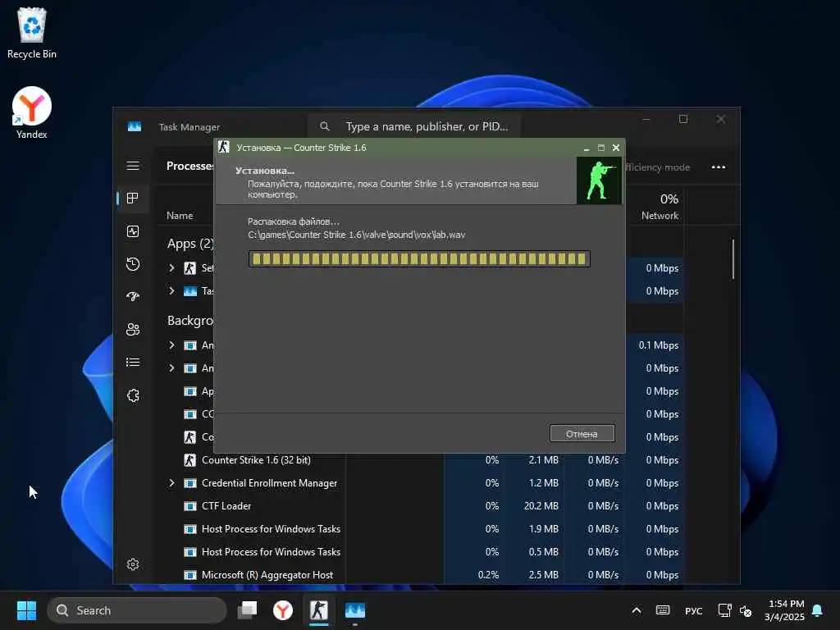Select the CTF Loader process

pyautogui.click(x=226, y=506)
